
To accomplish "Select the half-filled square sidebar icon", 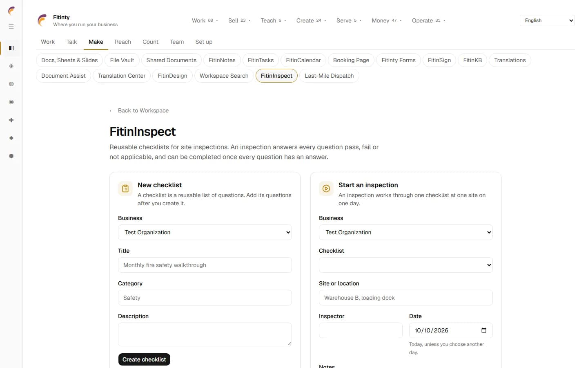I will tap(11, 48).
